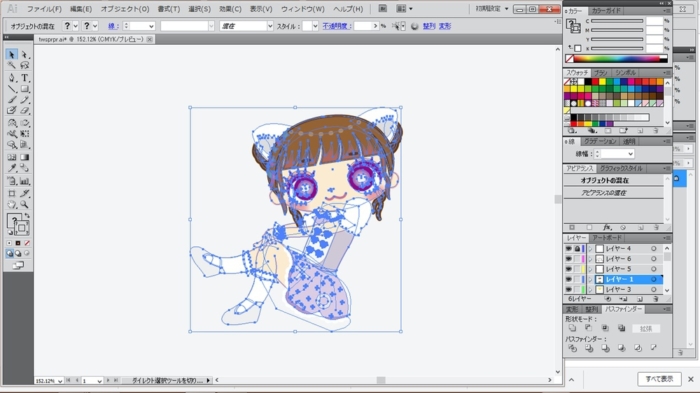This screenshot has width=700, height=393.
Task: Click the Unite shape mode icon
Action: [x=573, y=328]
